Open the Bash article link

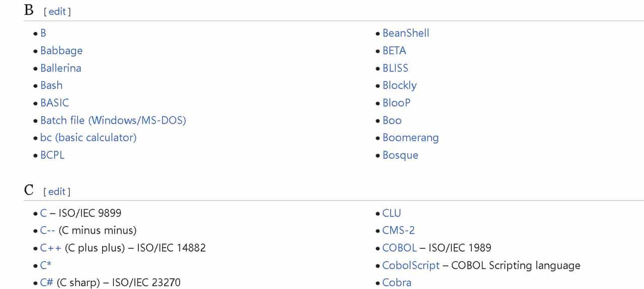(x=51, y=86)
